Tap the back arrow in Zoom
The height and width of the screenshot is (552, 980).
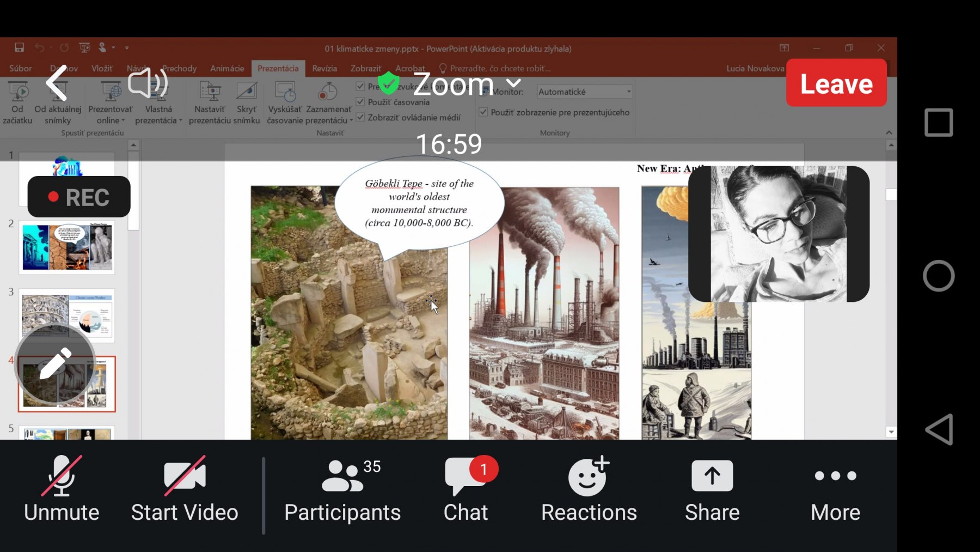(x=57, y=83)
